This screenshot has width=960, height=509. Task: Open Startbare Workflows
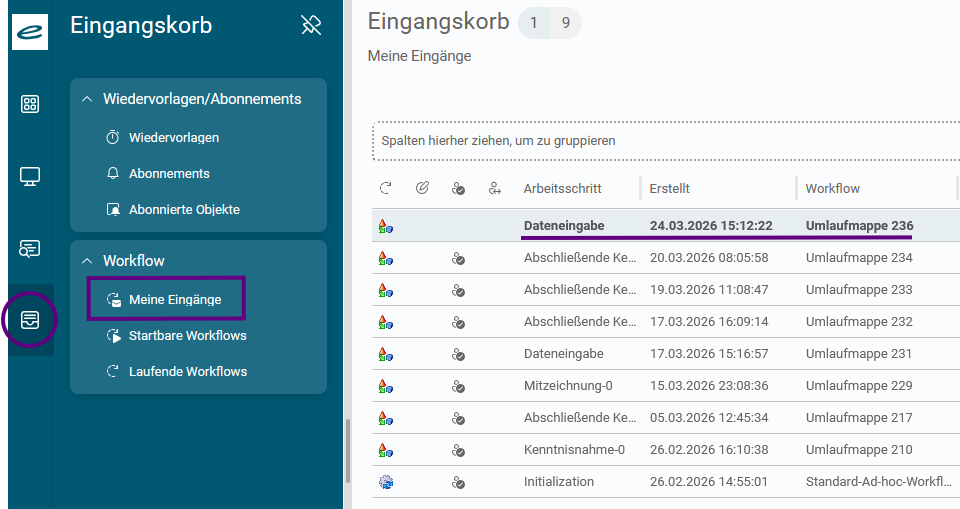(x=187, y=336)
